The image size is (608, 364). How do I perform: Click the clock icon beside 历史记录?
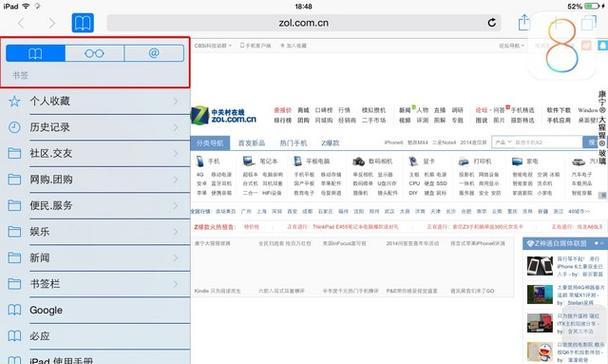coord(14,127)
